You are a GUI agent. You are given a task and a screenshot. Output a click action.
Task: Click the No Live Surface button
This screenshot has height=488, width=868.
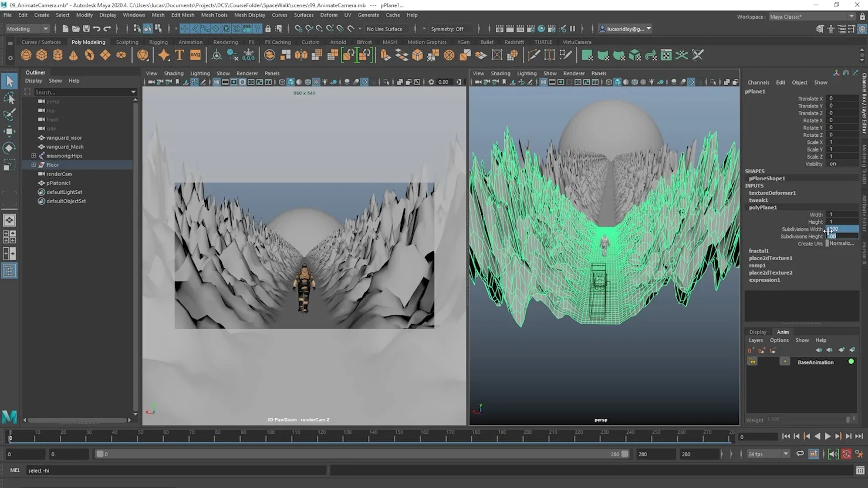[x=386, y=28]
